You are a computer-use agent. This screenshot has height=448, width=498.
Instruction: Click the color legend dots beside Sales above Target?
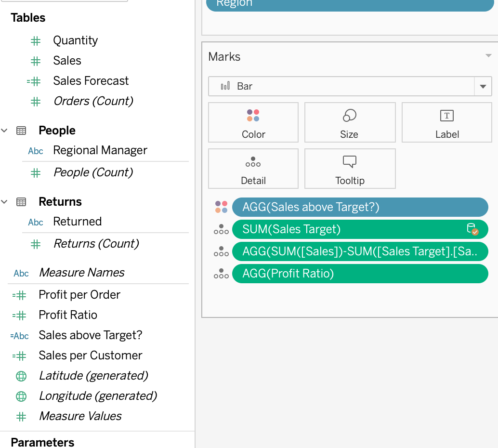(221, 207)
